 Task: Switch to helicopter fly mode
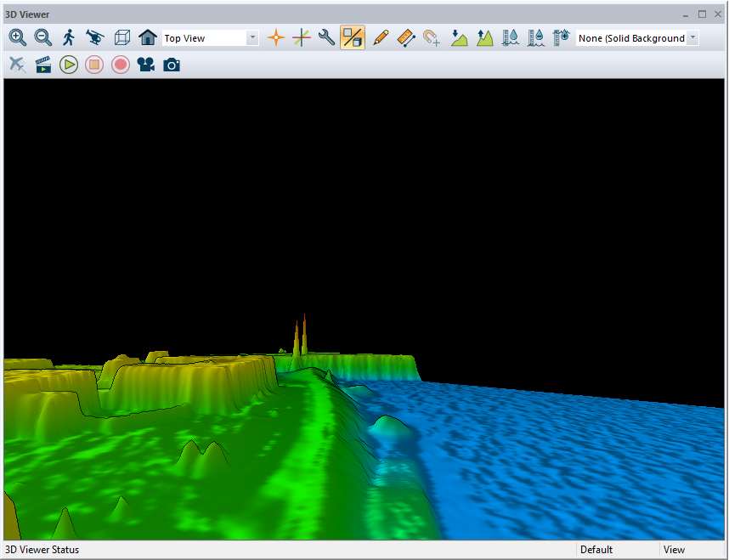(95, 37)
